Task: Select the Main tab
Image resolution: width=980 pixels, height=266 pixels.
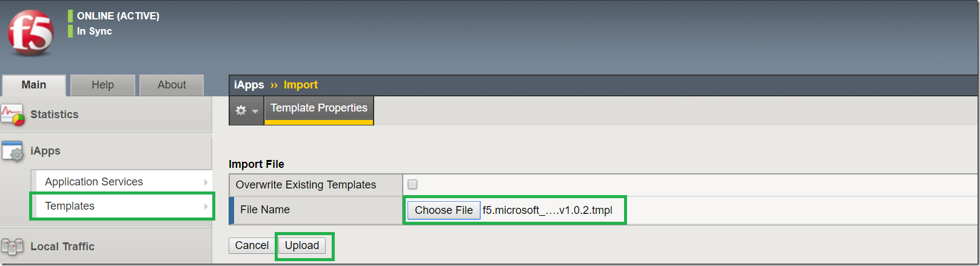Action: click(x=34, y=85)
